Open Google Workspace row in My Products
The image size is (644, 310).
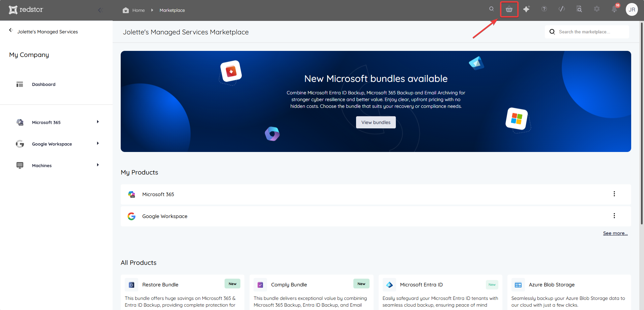tap(376, 216)
